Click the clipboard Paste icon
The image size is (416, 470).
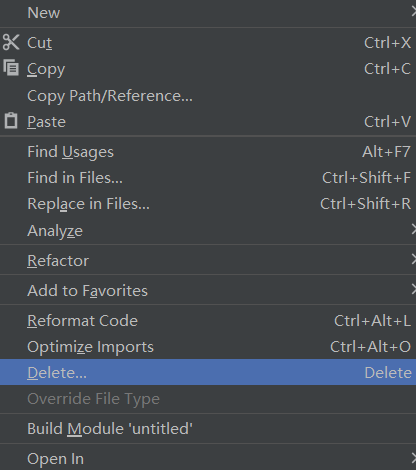click(x=11, y=121)
